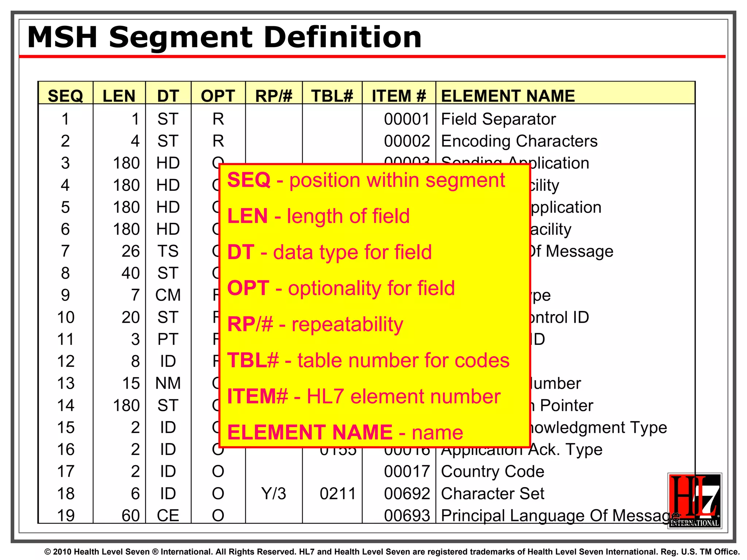
Task: Select the Country Code element name
Action: pyautogui.click(x=492, y=472)
